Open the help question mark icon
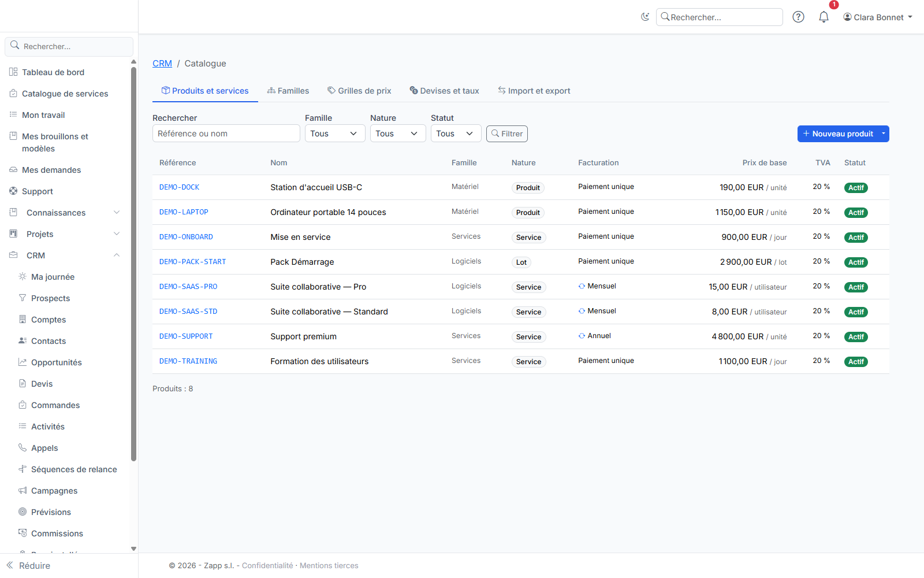Viewport: 924px width, 578px height. 798,17
